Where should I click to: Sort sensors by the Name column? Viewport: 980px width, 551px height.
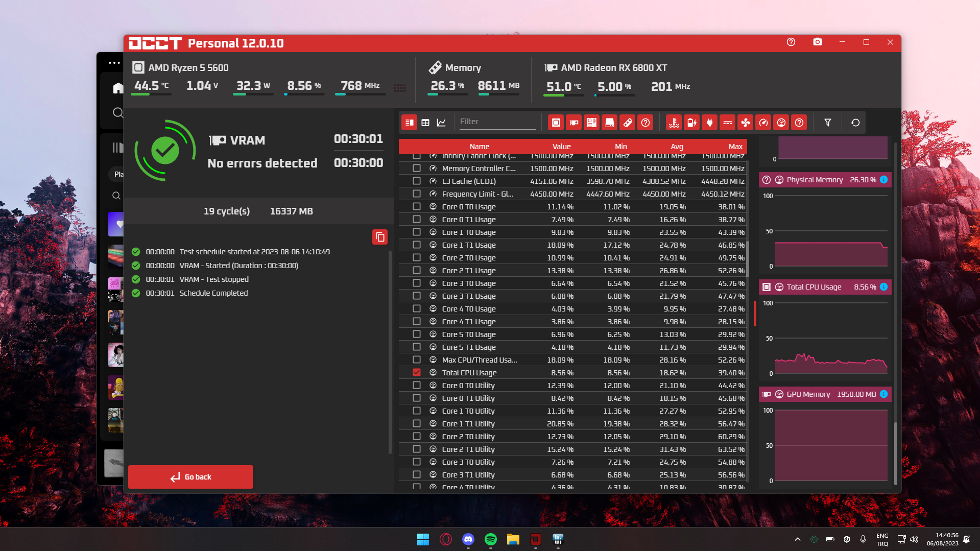480,147
